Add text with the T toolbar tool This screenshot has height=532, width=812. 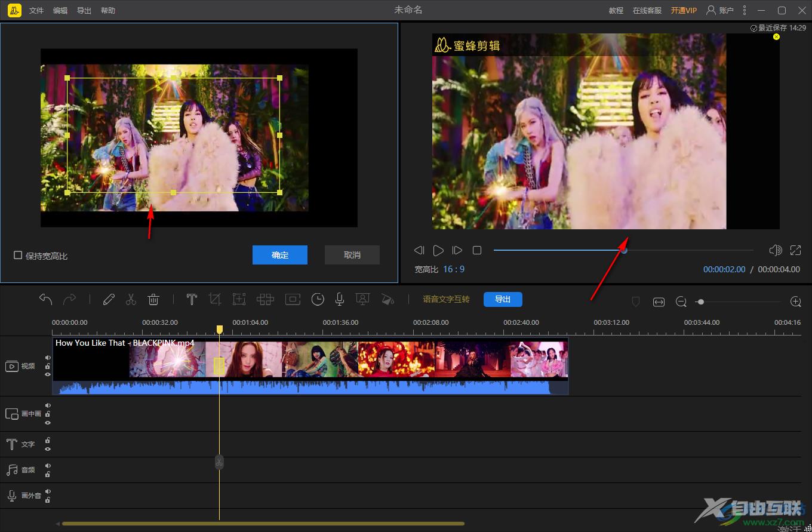tap(192, 299)
